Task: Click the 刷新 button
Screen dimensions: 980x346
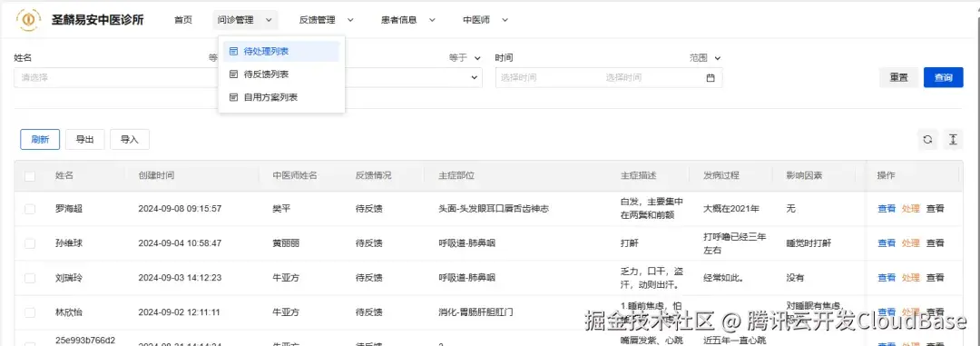Action: tap(40, 140)
